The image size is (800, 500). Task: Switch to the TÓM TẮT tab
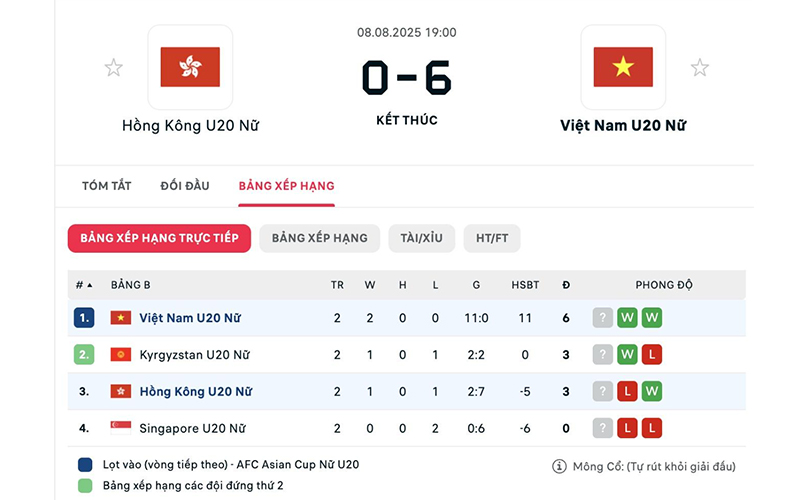(x=107, y=186)
